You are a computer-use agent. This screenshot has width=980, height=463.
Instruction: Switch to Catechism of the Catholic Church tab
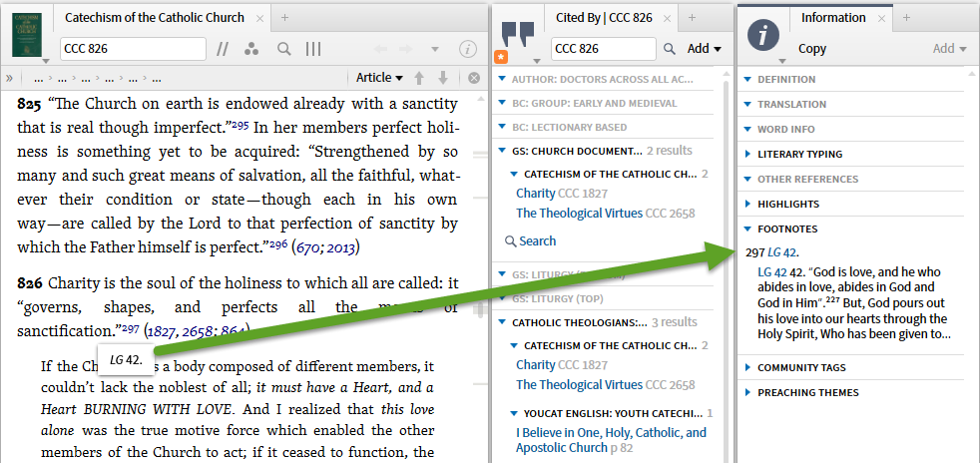tap(155, 18)
